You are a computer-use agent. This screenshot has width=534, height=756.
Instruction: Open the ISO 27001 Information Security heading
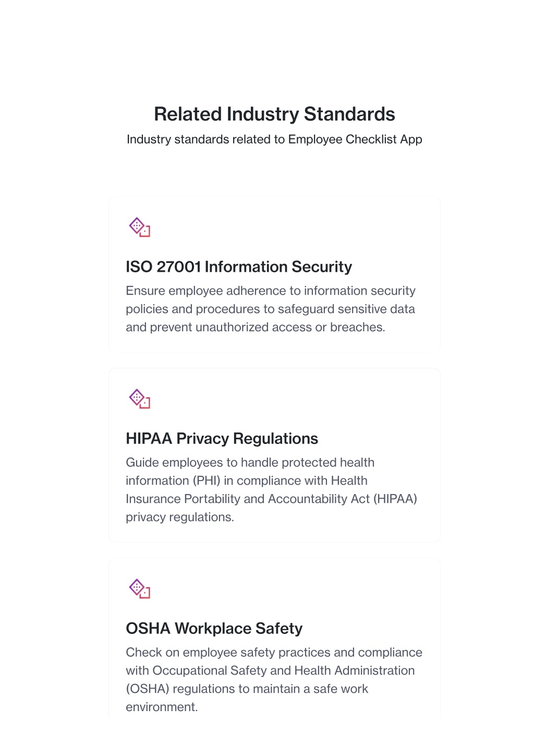[x=239, y=267]
